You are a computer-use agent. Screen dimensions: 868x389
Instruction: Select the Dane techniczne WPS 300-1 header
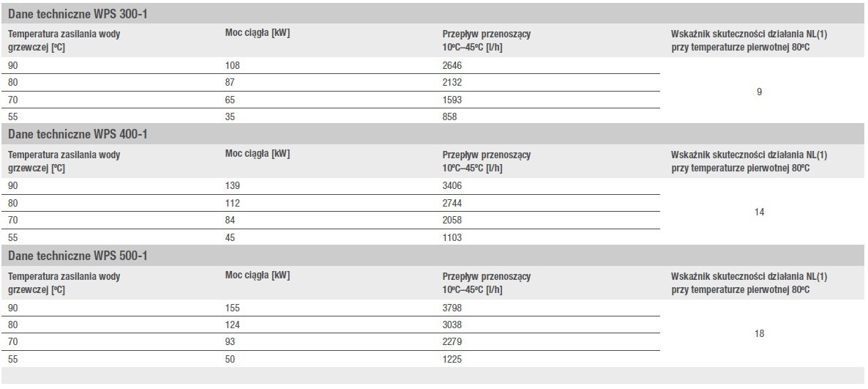pyautogui.click(x=78, y=14)
